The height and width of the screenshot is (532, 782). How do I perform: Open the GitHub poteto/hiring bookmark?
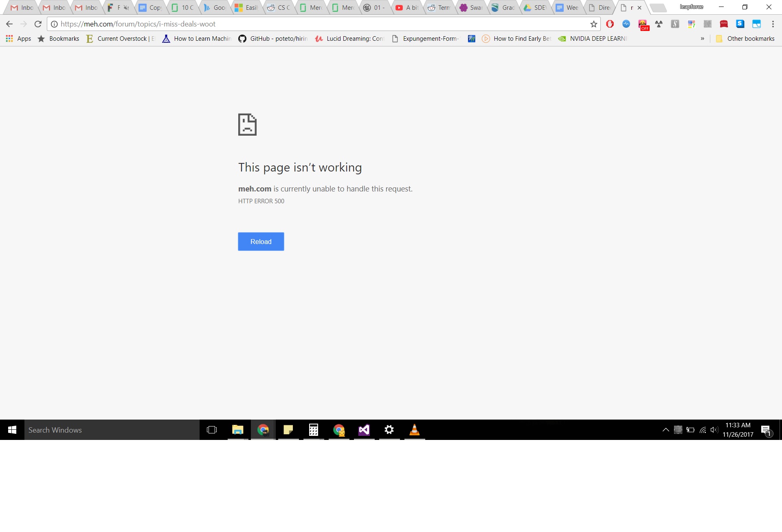273,39
